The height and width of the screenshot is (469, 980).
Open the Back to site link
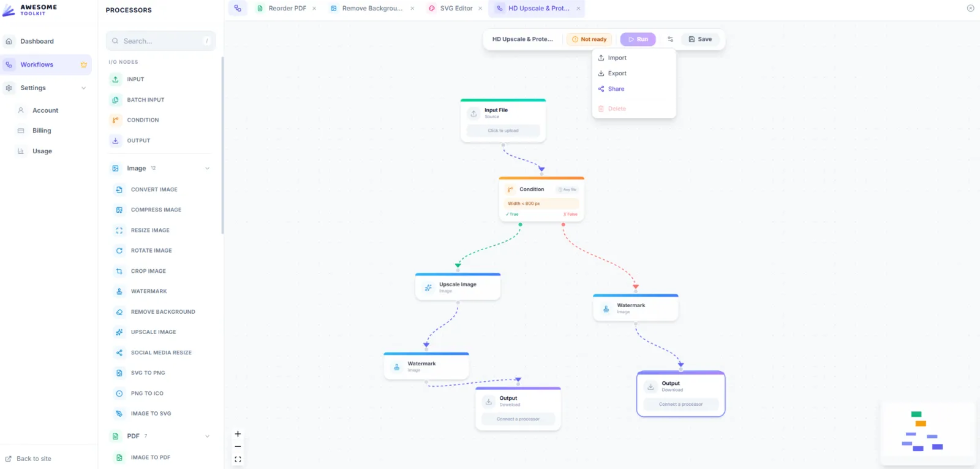tap(34, 459)
